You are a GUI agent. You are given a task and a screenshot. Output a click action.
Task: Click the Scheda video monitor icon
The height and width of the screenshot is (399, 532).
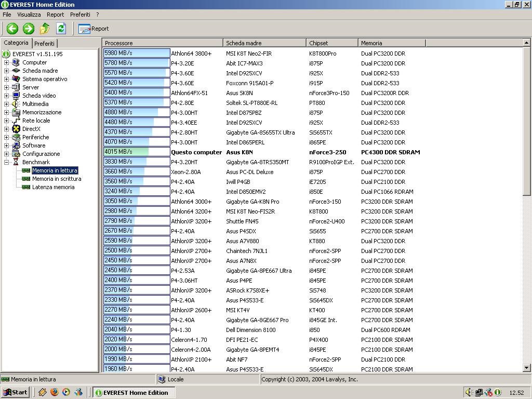pyautogui.click(x=16, y=96)
